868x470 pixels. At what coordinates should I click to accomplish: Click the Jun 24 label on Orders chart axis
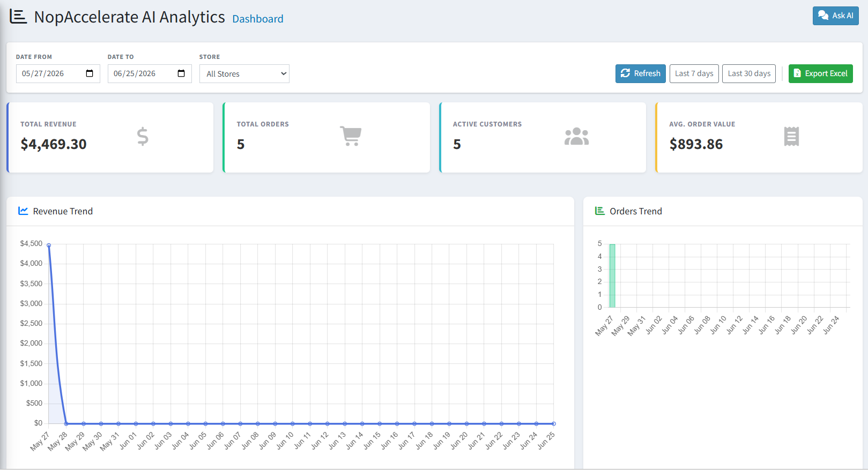[x=832, y=325]
